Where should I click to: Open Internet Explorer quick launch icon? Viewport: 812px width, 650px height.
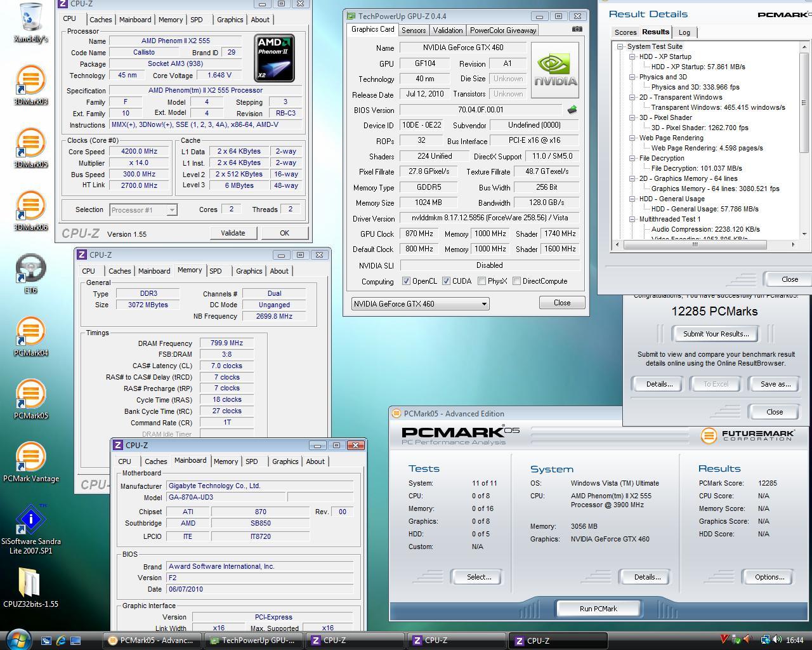coord(61,640)
